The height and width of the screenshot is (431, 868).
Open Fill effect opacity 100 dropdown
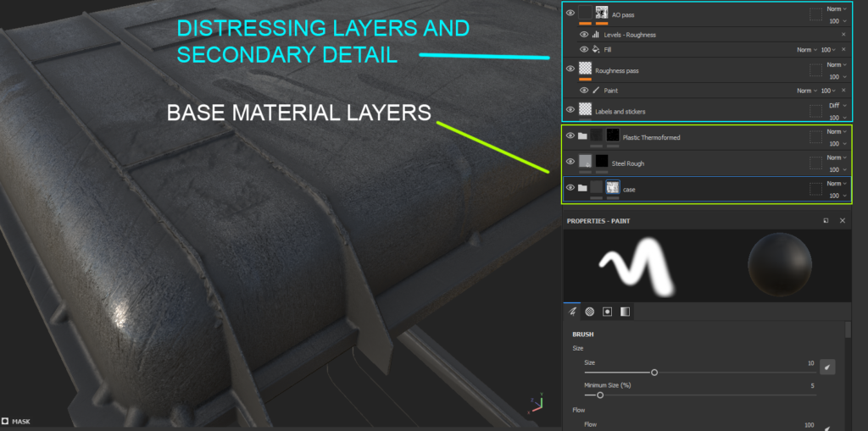click(x=829, y=50)
